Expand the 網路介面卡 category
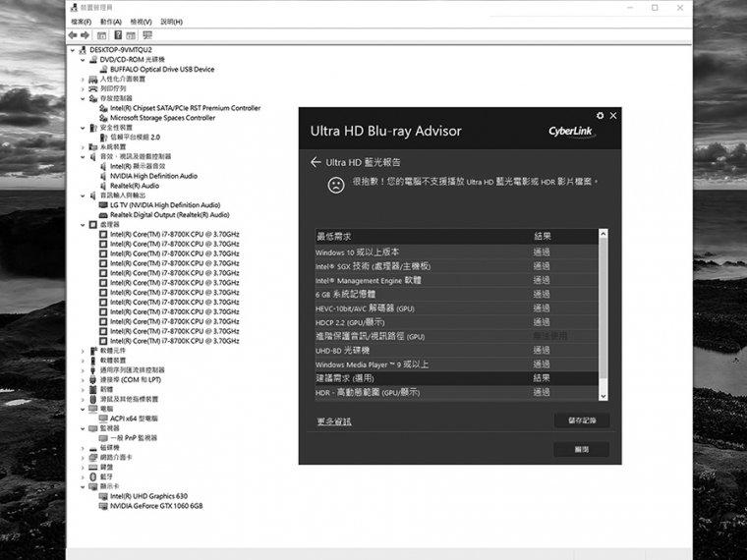This screenshot has height=560, width=747. pos(84,458)
